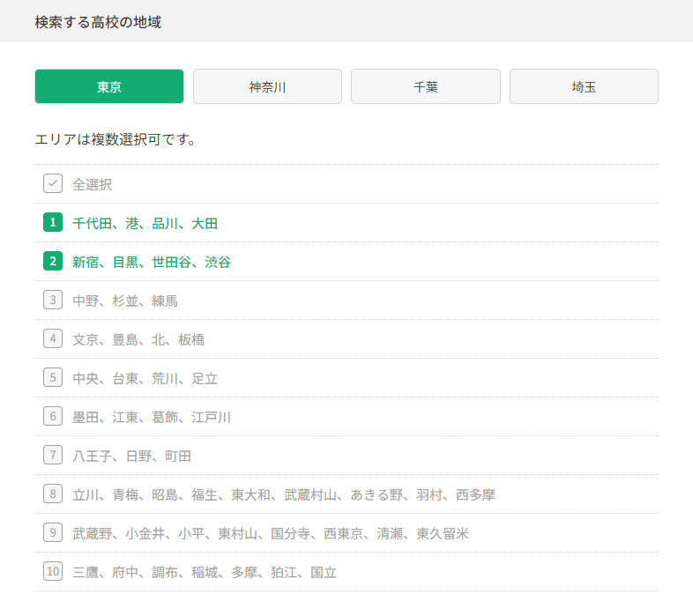Uncheck the green number 1 area box
693x616 pixels.
pyautogui.click(x=53, y=222)
